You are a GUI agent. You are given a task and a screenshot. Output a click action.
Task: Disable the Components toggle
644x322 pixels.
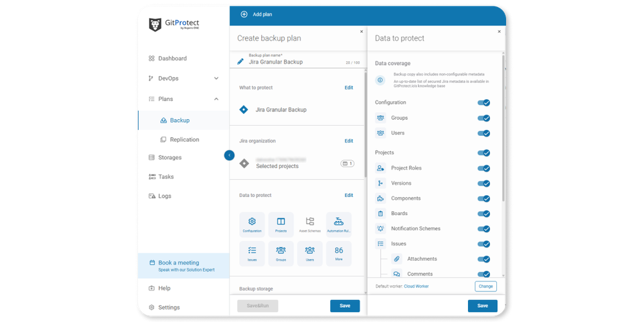(484, 198)
